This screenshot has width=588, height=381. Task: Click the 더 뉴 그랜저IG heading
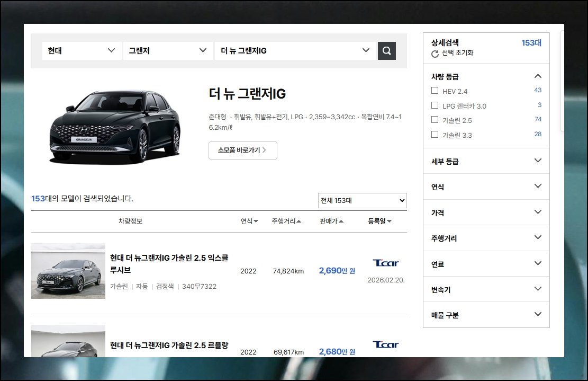(247, 93)
